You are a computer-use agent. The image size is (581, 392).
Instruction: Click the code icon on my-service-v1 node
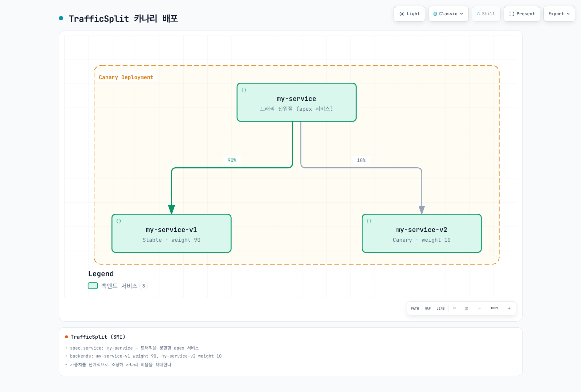119,221
